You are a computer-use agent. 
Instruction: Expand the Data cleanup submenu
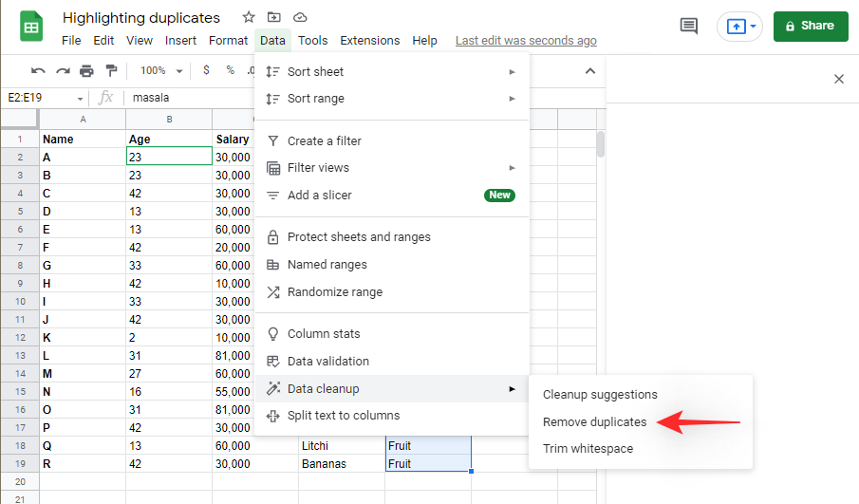point(392,389)
